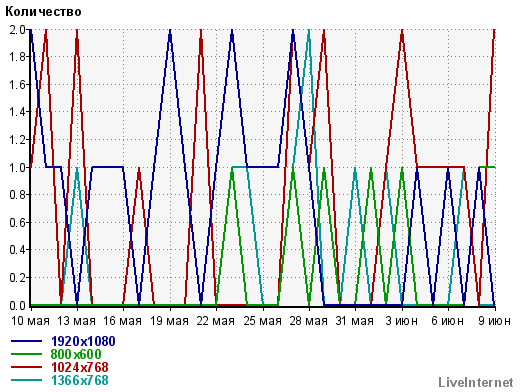Click the 19 мая date label
520x392 pixels.
click(169, 321)
